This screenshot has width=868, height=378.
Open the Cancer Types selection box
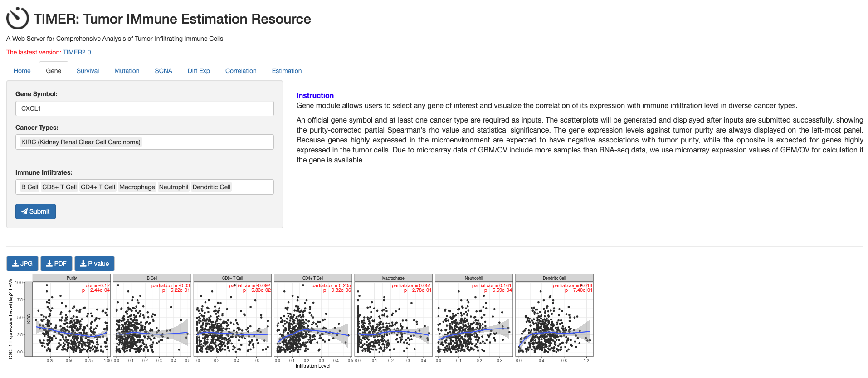point(145,142)
